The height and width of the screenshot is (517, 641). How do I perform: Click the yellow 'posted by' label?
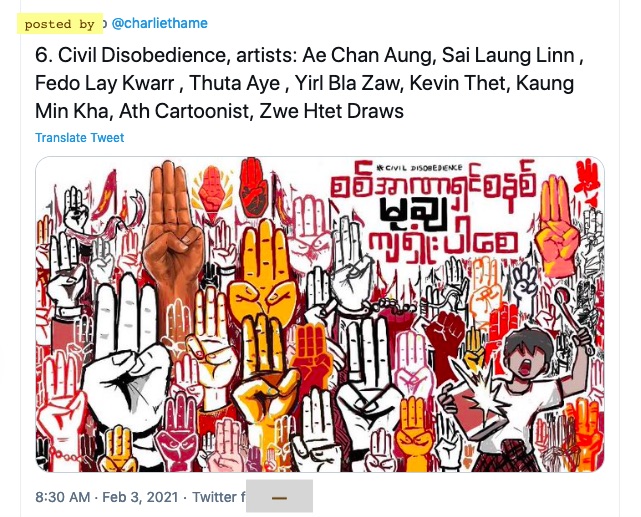[x=60, y=24]
